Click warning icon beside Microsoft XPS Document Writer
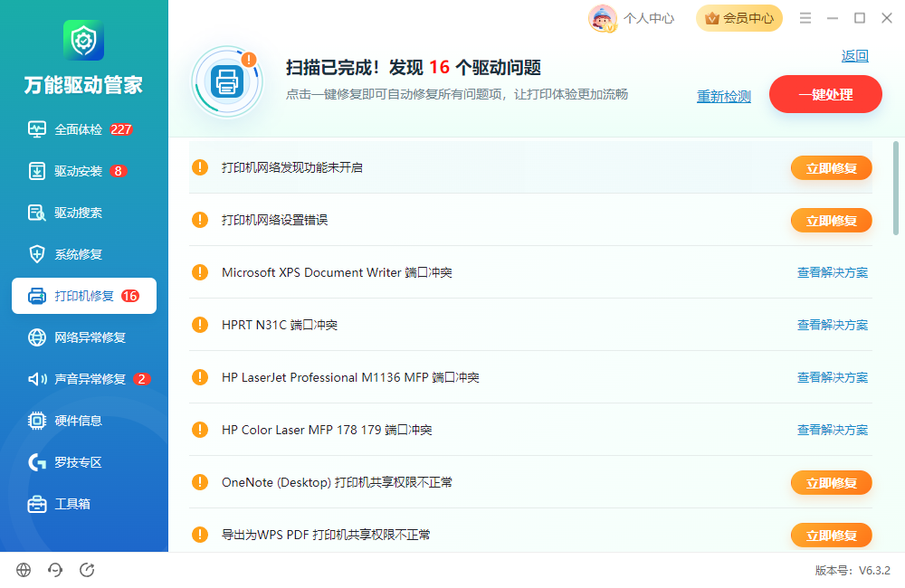Screen dimensions: 905x588 tap(200, 272)
